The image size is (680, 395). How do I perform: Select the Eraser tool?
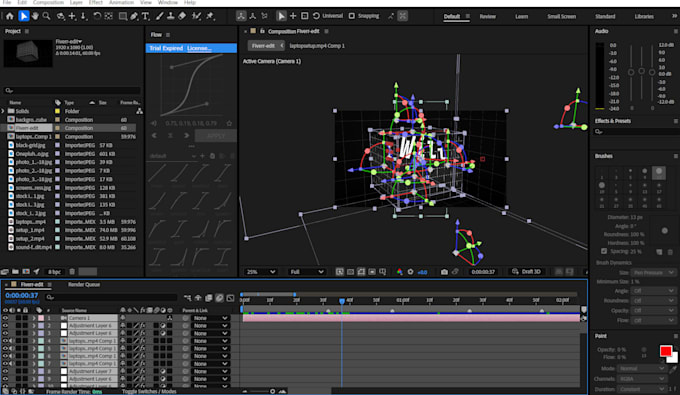182,16
